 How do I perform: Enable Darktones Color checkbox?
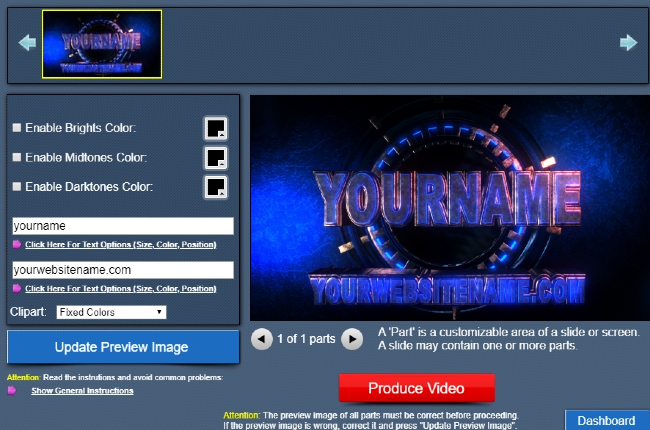[x=16, y=187]
